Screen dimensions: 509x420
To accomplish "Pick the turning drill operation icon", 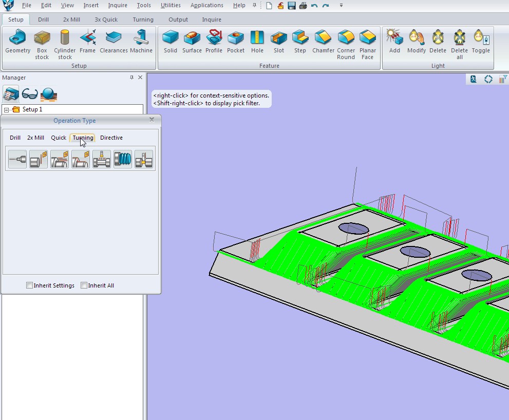I will (x=17, y=160).
